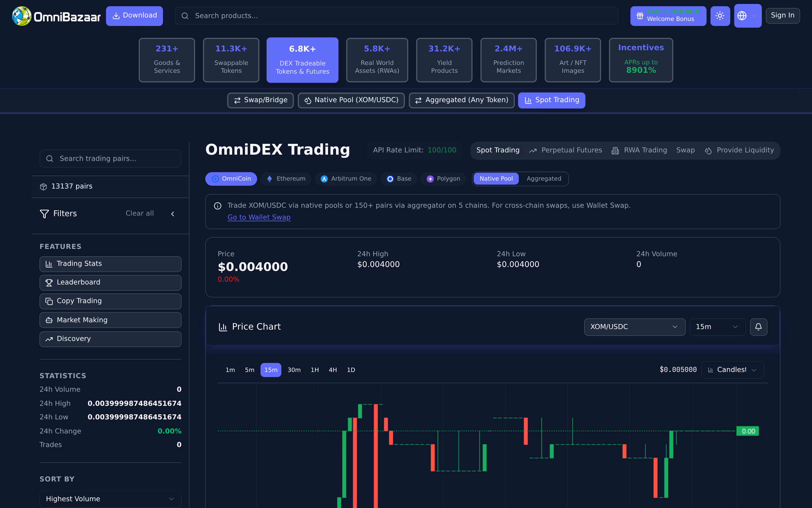Follow the Go to Wallet Swap link

pyautogui.click(x=259, y=217)
